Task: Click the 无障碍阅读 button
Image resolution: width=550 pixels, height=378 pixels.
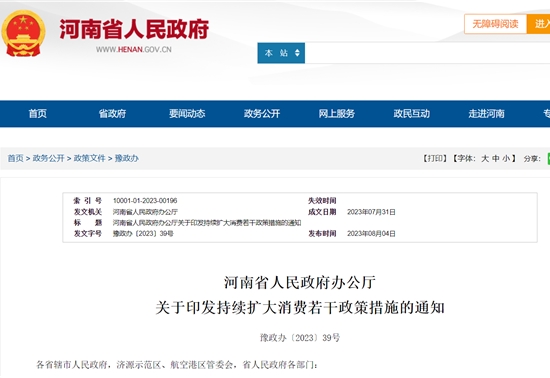Action: 495,24
